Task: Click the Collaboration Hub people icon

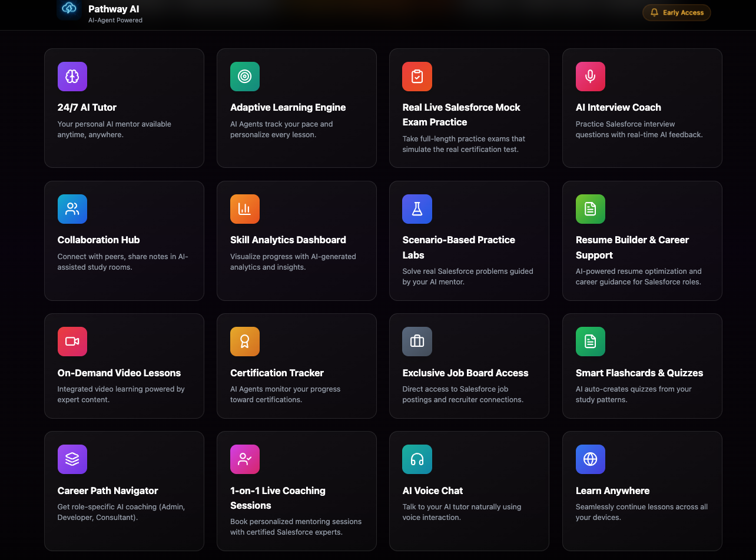Action: (72, 208)
